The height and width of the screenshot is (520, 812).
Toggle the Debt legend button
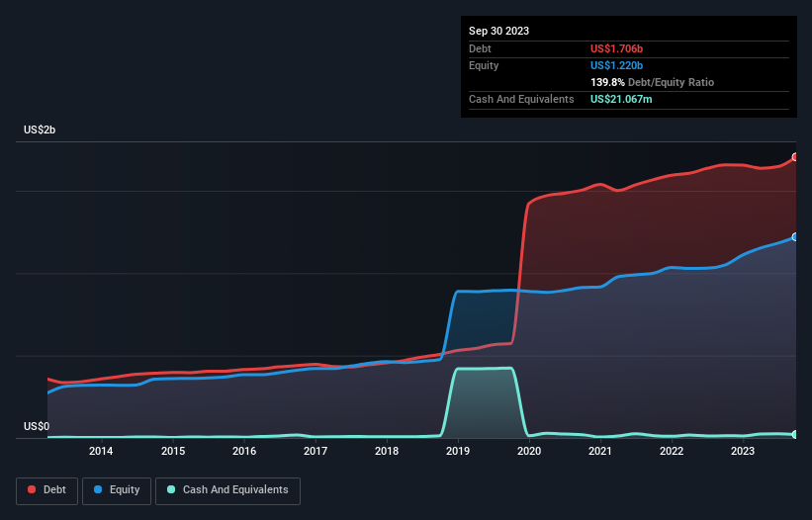click(x=47, y=490)
